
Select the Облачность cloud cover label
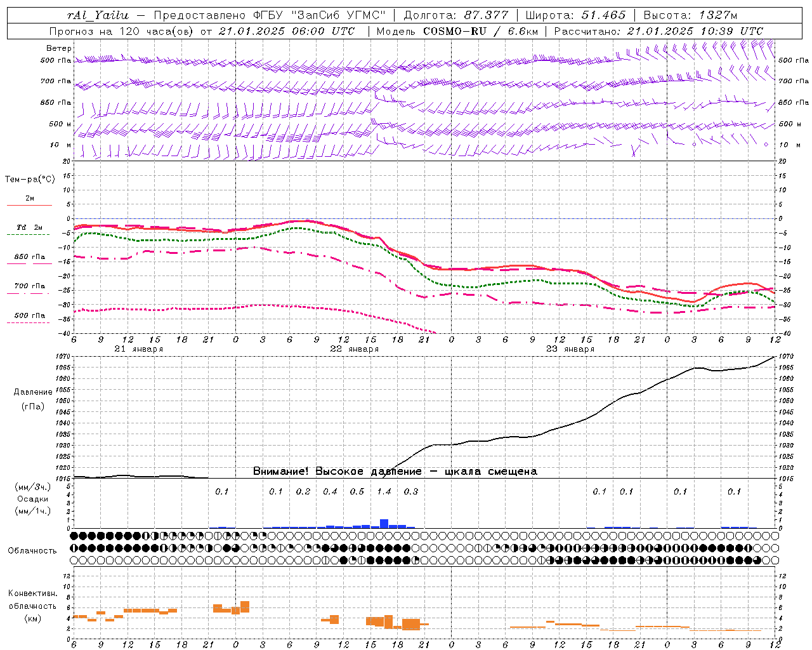32,551
